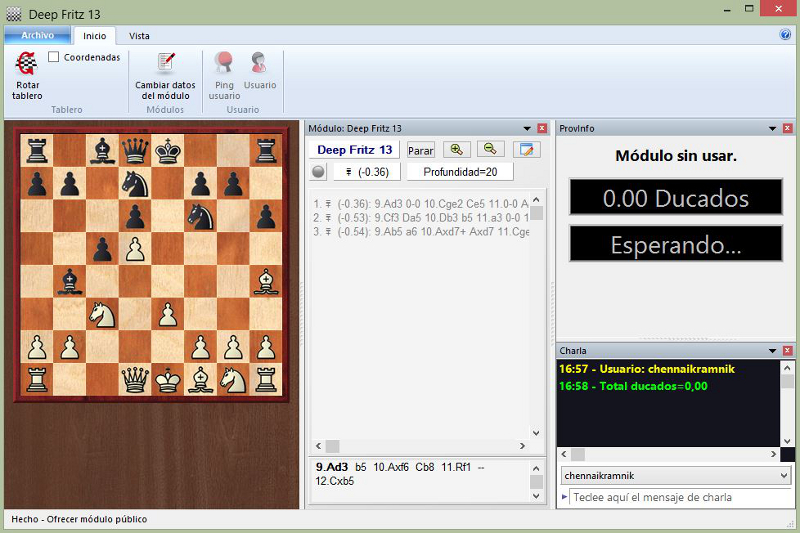Switch to the Vista tab

139,36
